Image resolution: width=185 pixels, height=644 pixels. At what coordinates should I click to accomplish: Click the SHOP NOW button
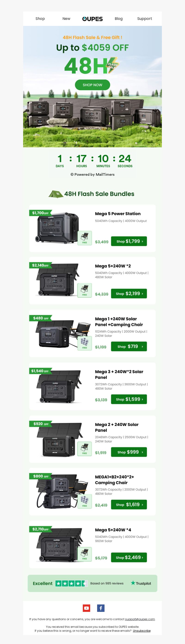click(92, 85)
